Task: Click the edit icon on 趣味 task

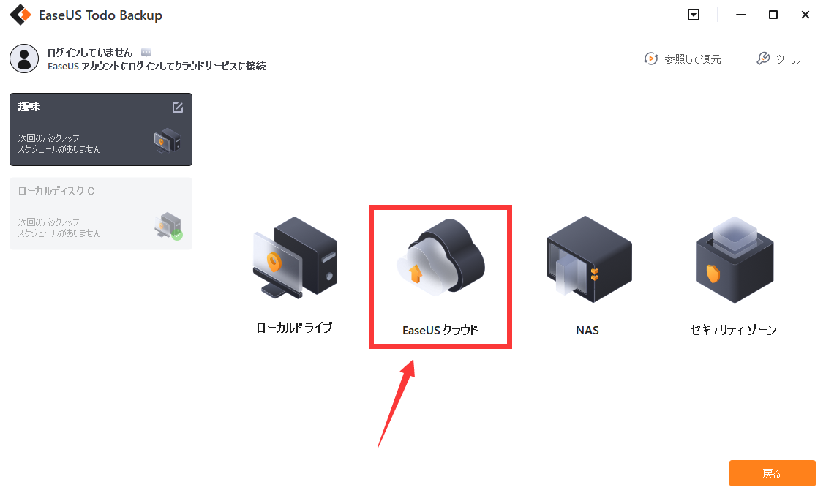Action: (178, 108)
